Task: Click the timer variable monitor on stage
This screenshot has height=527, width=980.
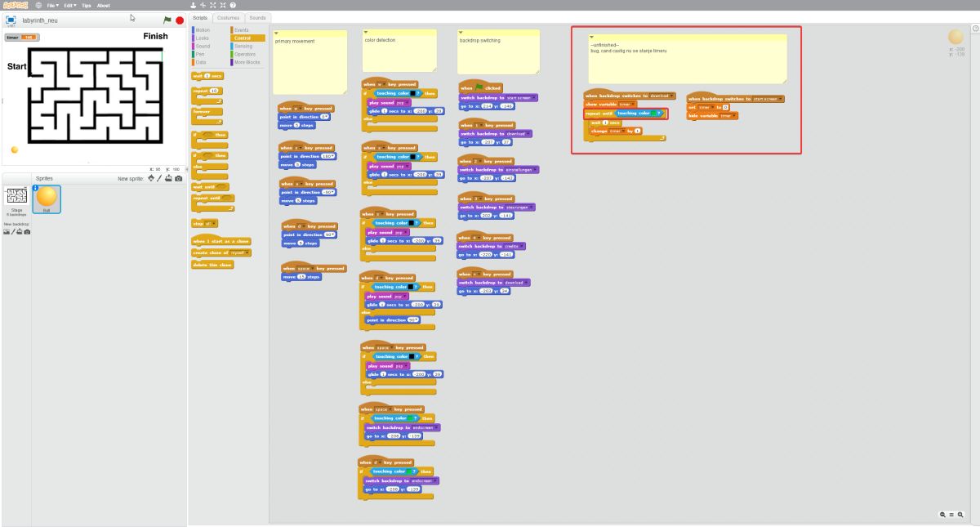Action: click(x=21, y=37)
